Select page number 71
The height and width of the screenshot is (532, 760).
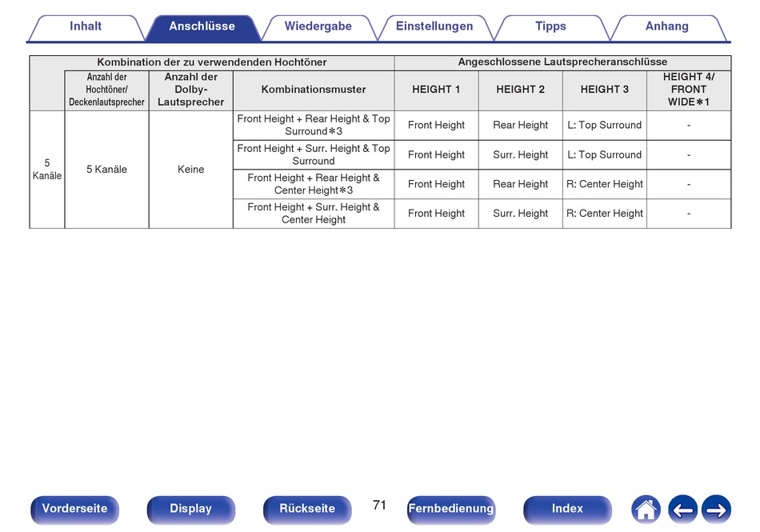point(379,506)
